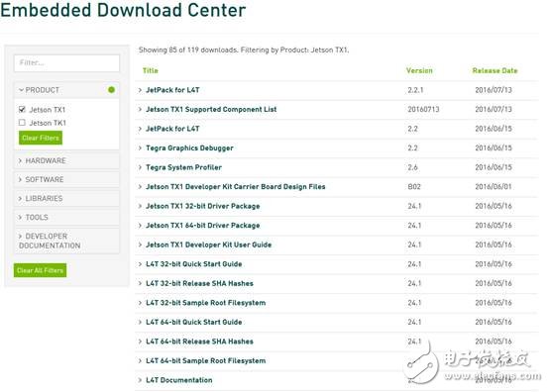Viewport: 549px width, 392px height.
Task: Sort downloads by Title column header
Action: (151, 70)
